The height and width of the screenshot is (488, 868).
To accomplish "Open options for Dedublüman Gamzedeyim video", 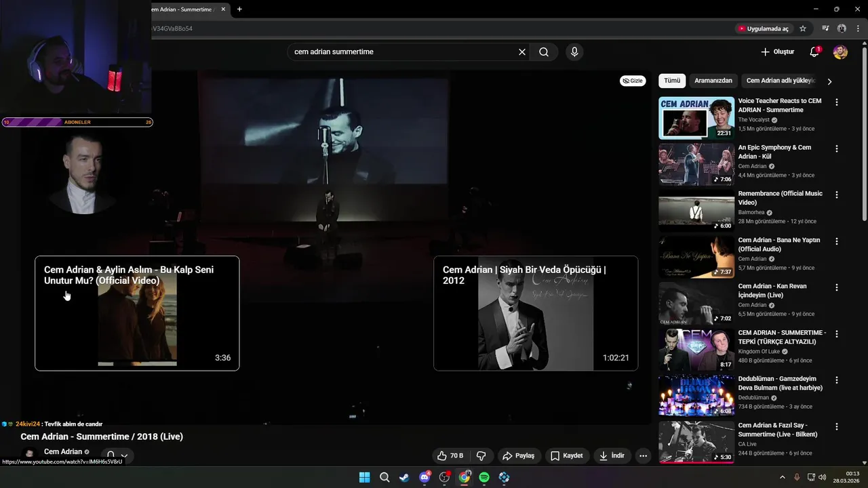I will pos(837,380).
